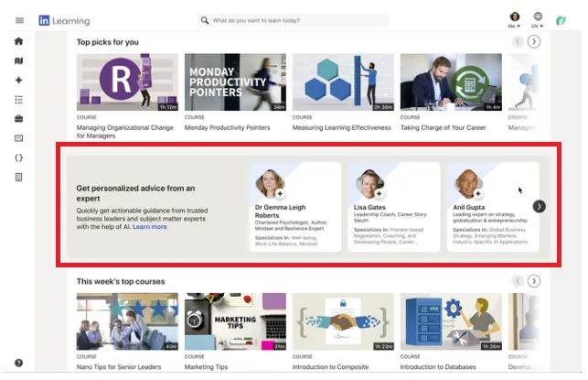Open Measuring Learning Effectiveness course title
The image size is (588, 380).
[x=342, y=127]
